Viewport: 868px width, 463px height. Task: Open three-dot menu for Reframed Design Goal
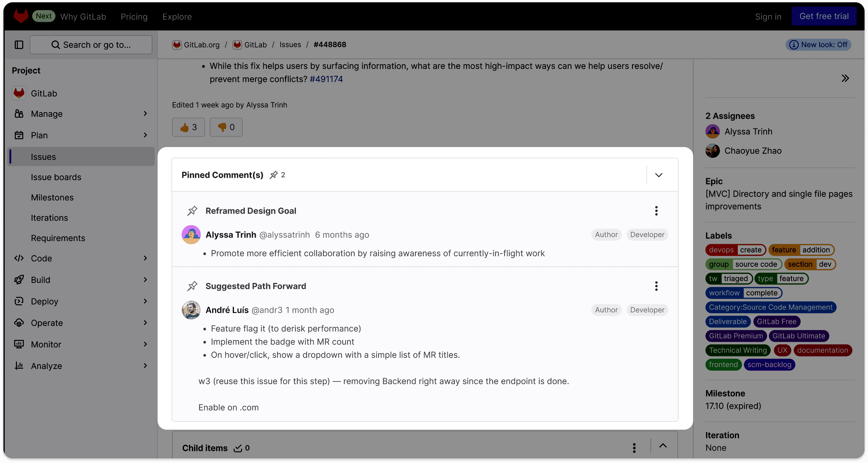[656, 211]
